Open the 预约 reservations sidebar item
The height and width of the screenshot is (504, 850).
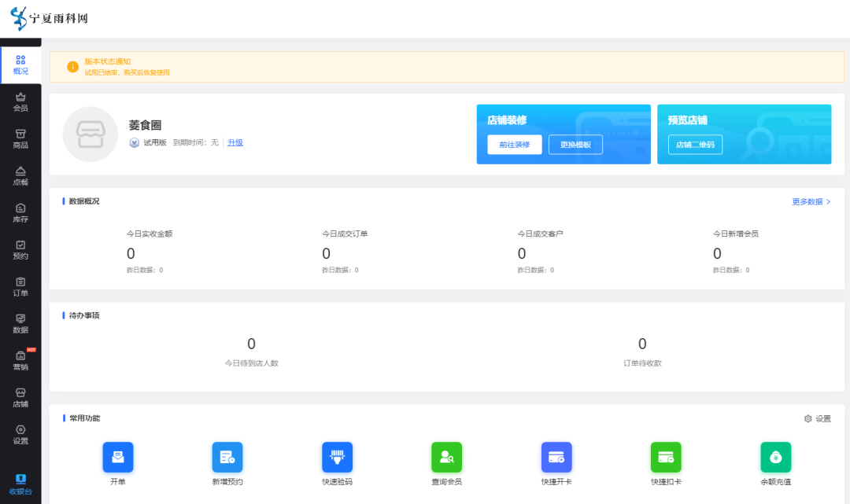click(20, 250)
